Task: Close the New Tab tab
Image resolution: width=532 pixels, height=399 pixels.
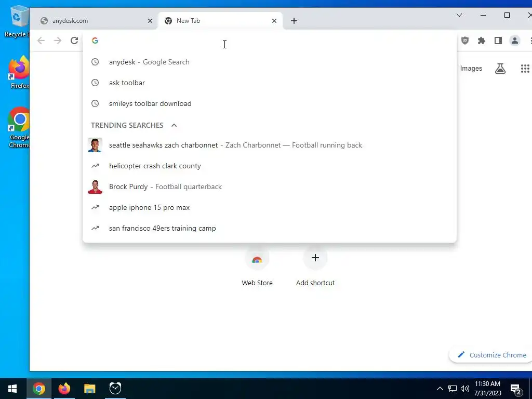Action: coord(274,21)
